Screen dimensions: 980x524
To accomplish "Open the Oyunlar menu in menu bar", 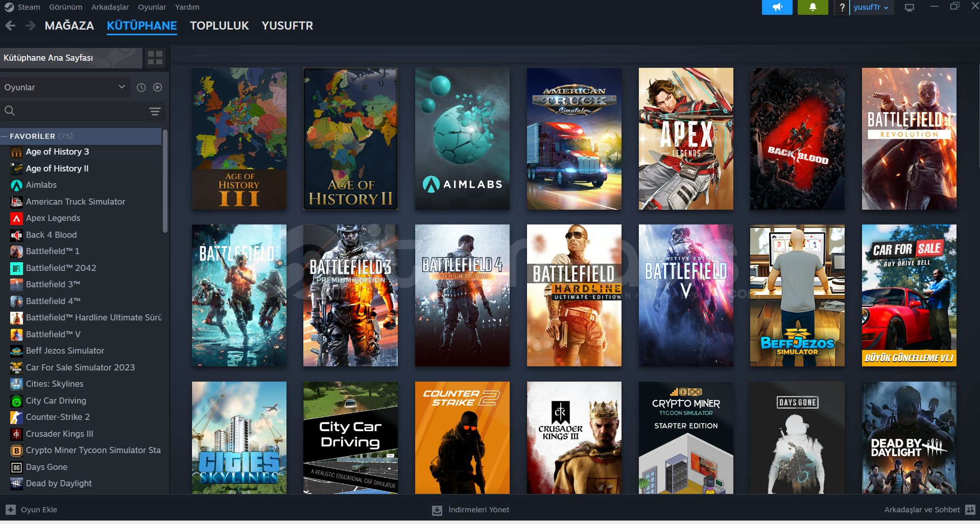I will pyautogui.click(x=152, y=7).
